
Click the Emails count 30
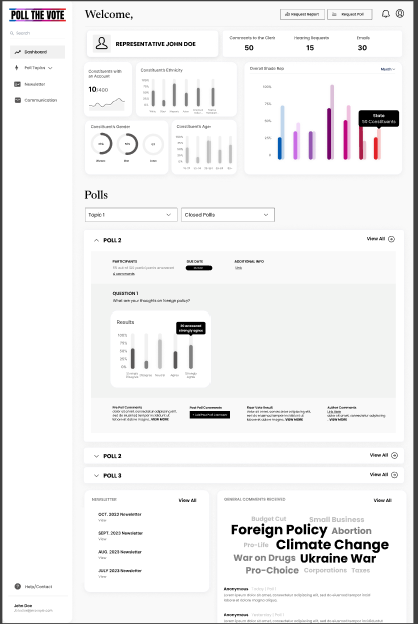click(x=362, y=48)
